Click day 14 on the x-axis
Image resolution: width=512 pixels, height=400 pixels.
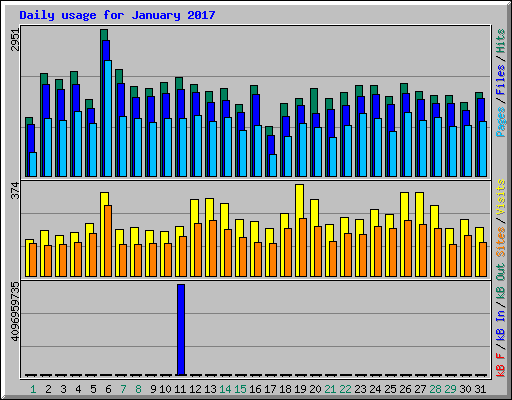tap(225, 389)
